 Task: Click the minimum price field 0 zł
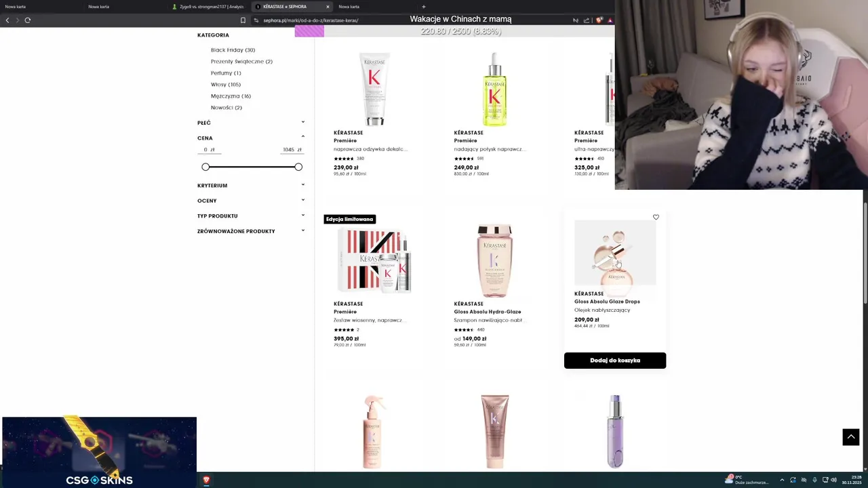pos(209,150)
